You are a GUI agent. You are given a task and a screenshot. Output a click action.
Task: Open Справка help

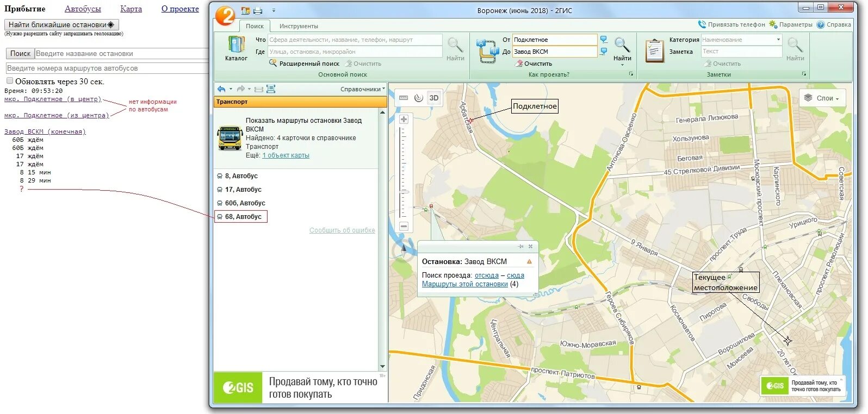834,24
